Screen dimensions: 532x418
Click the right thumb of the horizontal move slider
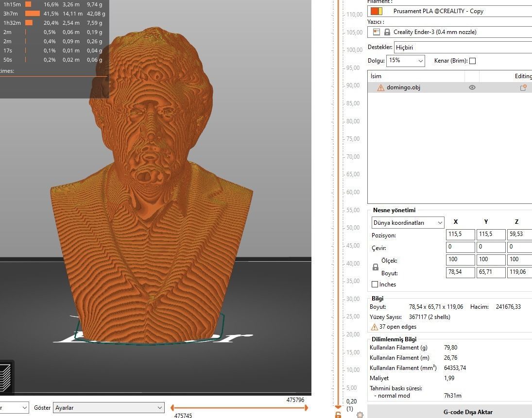tap(307, 408)
